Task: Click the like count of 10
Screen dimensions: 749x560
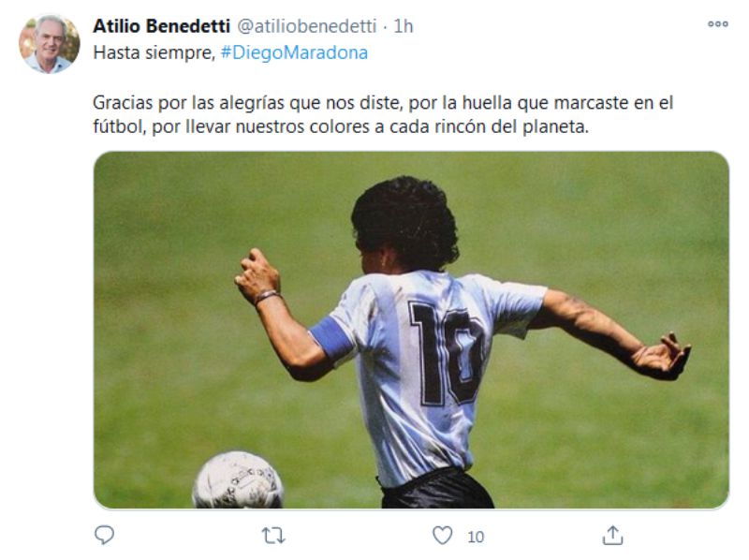Action: (x=476, y=538)
